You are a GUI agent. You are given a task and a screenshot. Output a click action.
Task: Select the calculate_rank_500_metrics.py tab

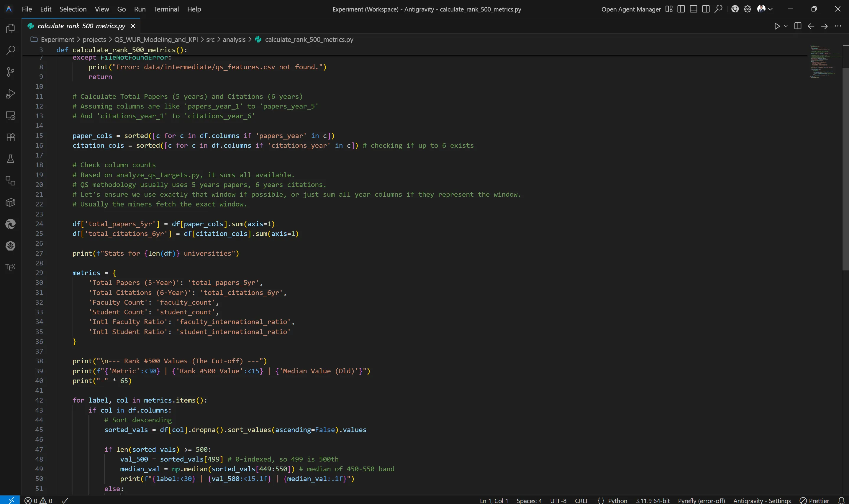tap(81, 26)
